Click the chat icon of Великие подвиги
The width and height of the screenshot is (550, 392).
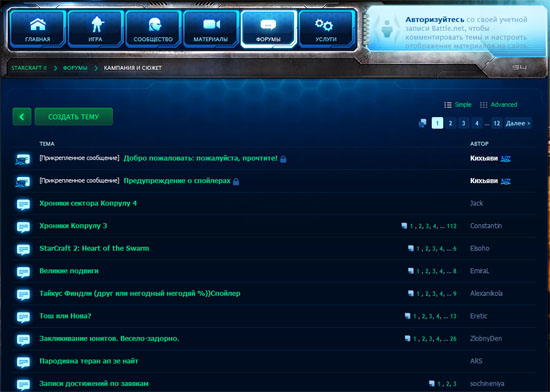click(x=24, y=272)
